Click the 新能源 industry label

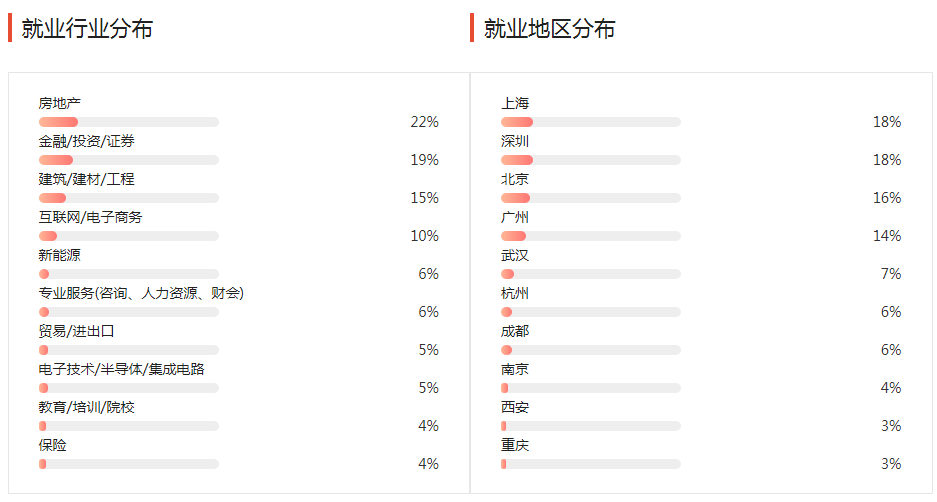(x=60, y=255)
